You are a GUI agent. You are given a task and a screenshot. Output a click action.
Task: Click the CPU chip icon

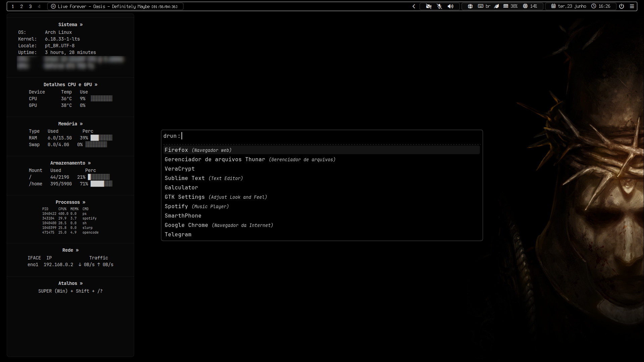pos(525,6)
